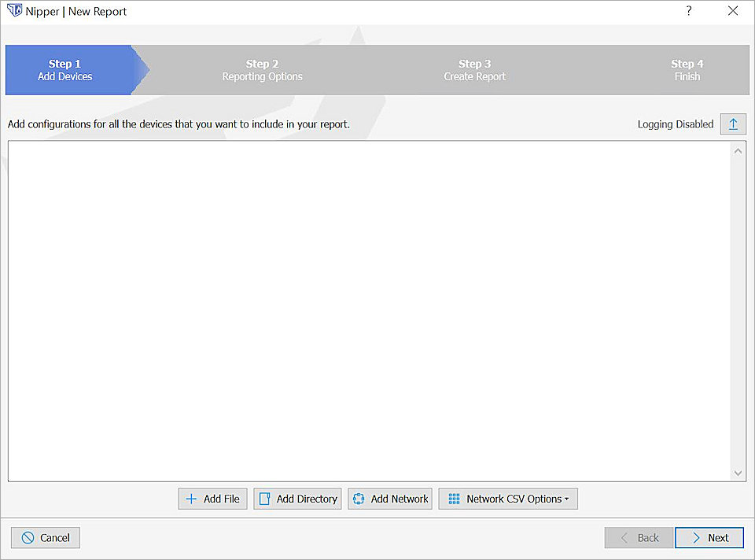Click the Add File button
This screenshot has height=560, width=755.
212,499
